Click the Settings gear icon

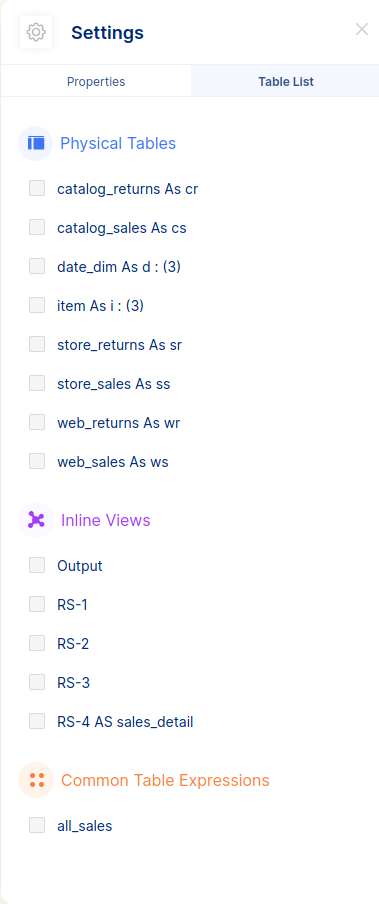36,32
